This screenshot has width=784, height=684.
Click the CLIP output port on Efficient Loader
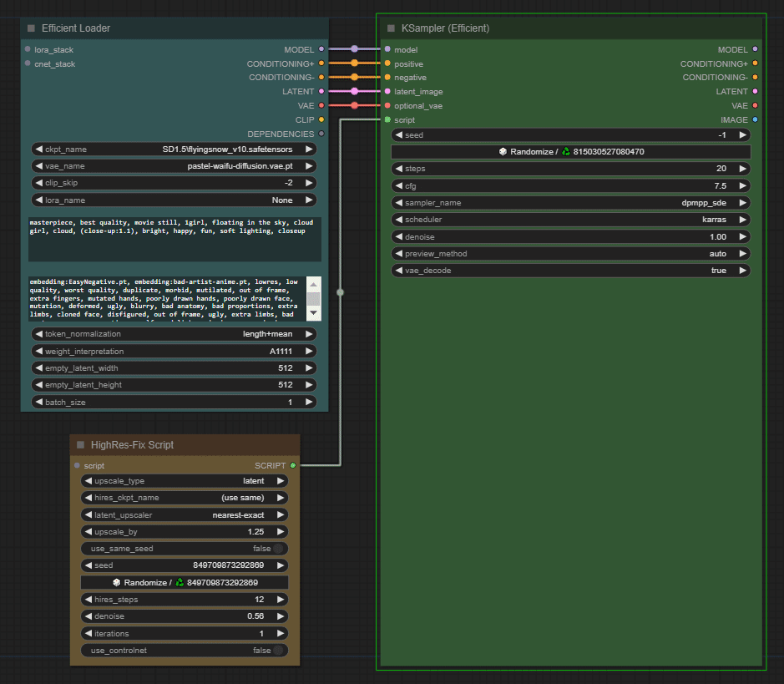point(321,119)
